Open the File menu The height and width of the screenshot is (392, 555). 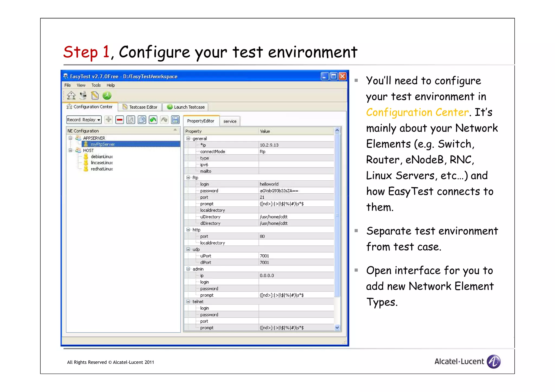tap(67, 85)
